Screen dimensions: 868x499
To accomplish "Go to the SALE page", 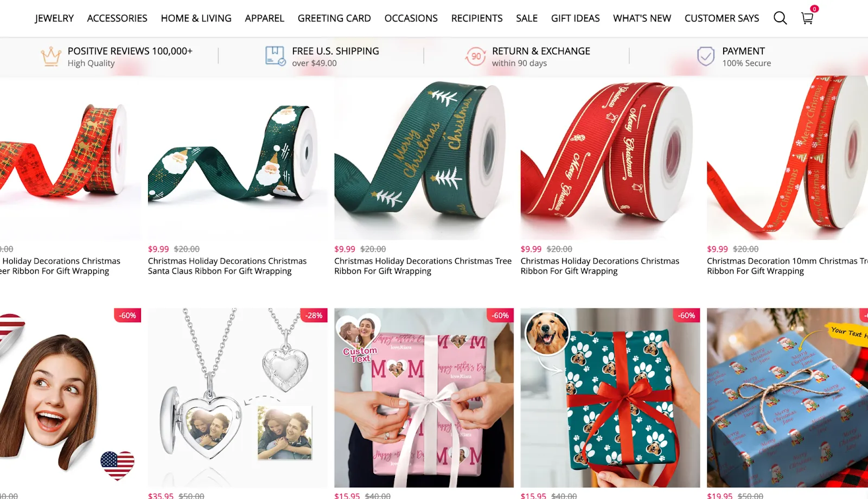I will click(x=527, y=18).
